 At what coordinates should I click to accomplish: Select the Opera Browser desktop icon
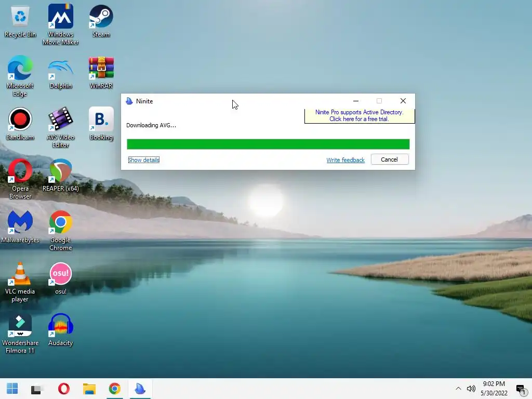(20, 179)
